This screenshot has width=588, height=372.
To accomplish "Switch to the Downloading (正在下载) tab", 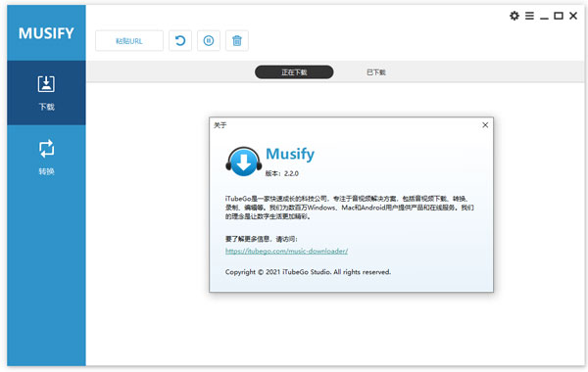I will (294, 72).
